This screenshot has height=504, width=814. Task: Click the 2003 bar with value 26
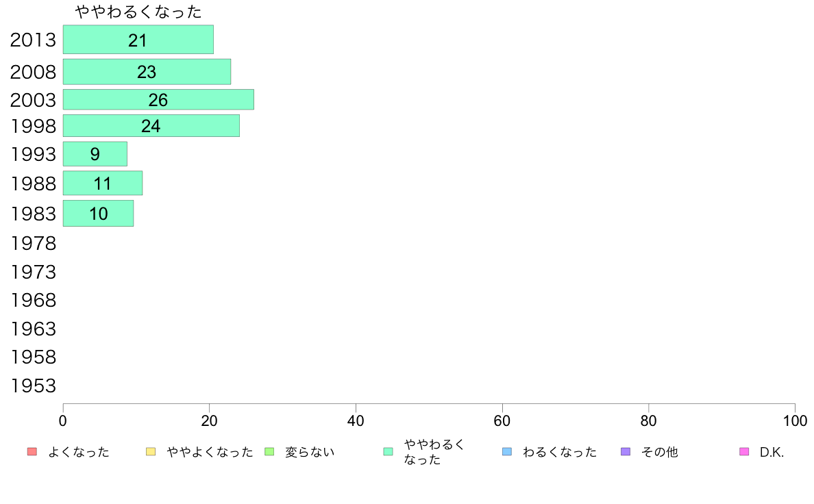coord(158,100)
